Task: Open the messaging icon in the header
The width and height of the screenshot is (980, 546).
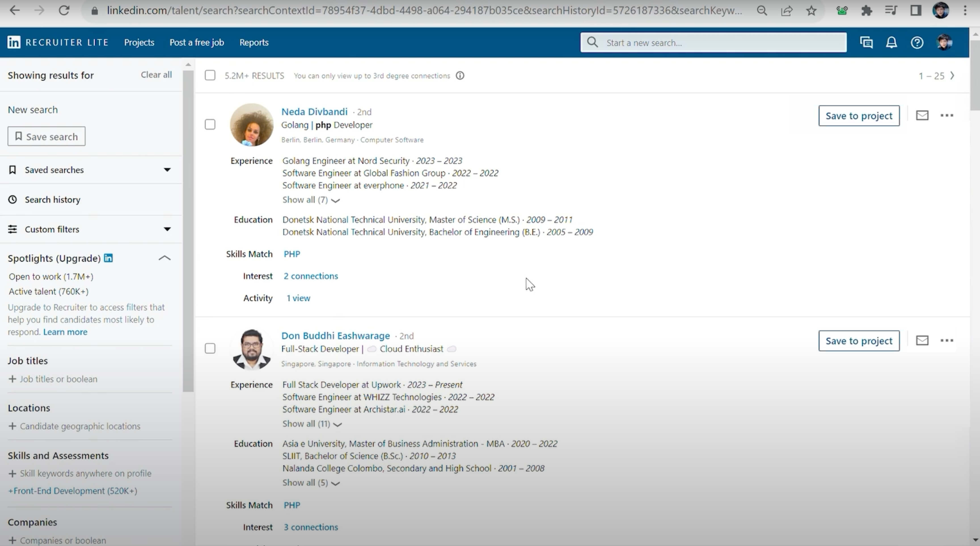Action: [x=866, y=42]
